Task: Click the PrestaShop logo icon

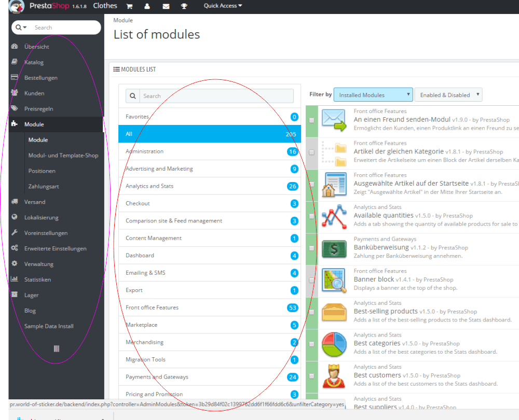Action: (17, 6)
